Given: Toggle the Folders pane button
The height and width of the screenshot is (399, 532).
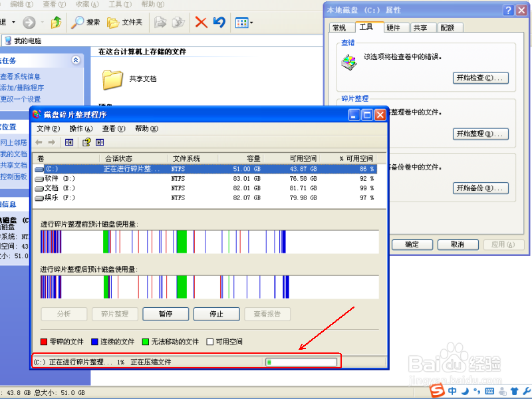Looking at the screenshot, I should [124, 23].
